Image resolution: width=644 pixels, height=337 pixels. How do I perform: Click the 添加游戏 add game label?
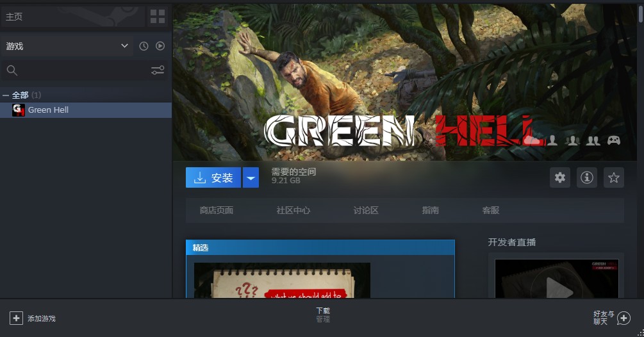(42, 318)
